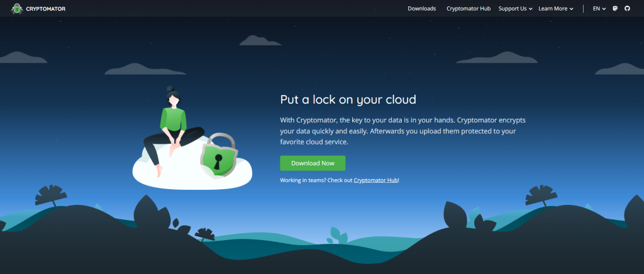Screen dimensions: 644x274
Task: Click the Download Now button
Action: click(313, 163)
